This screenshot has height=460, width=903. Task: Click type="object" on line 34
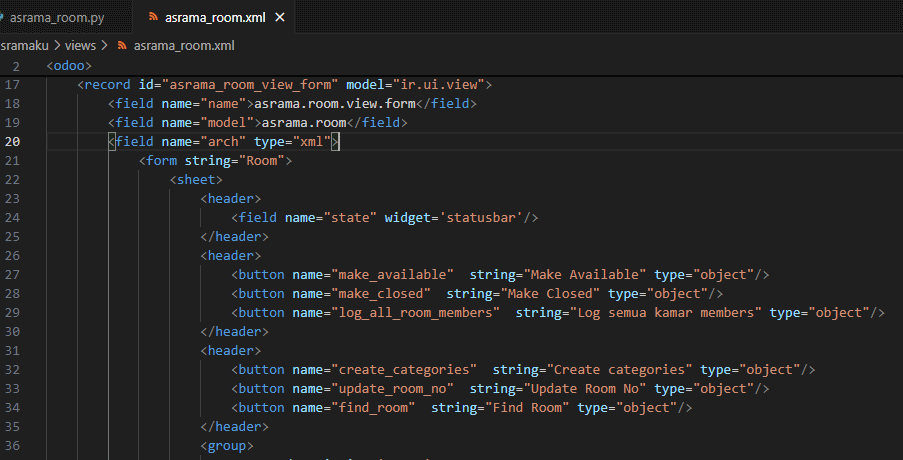[x=627, y=408]
